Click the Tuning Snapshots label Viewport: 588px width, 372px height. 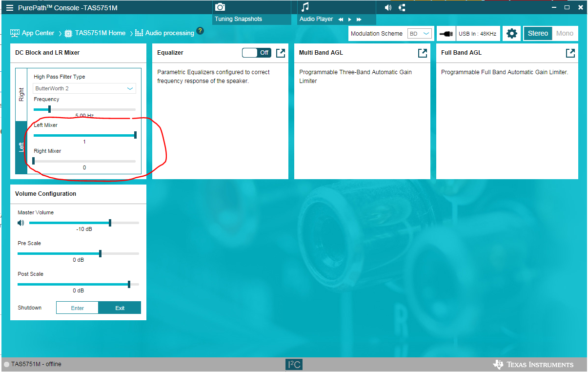click(238, 19)
